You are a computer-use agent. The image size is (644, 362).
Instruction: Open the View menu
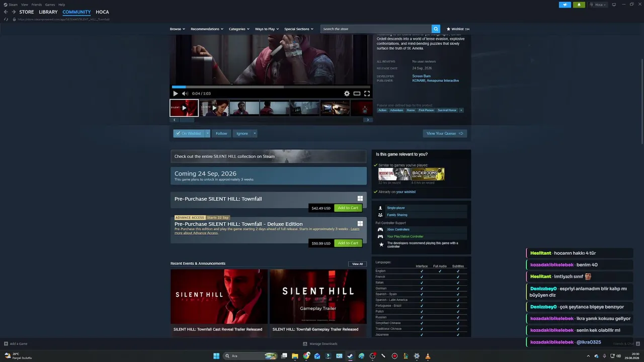tap(24, 5)
